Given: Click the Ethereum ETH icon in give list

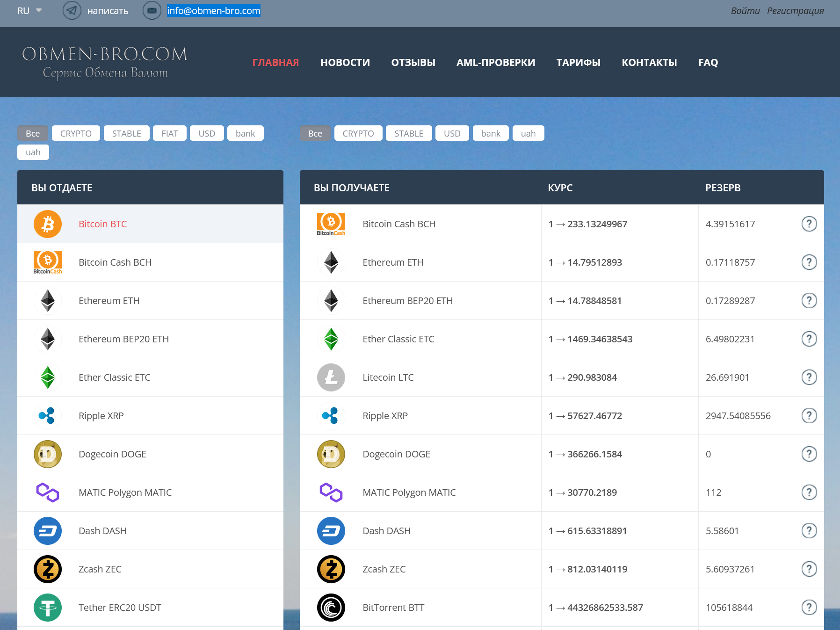Looking at the screenshot, I should coord(48,301).
